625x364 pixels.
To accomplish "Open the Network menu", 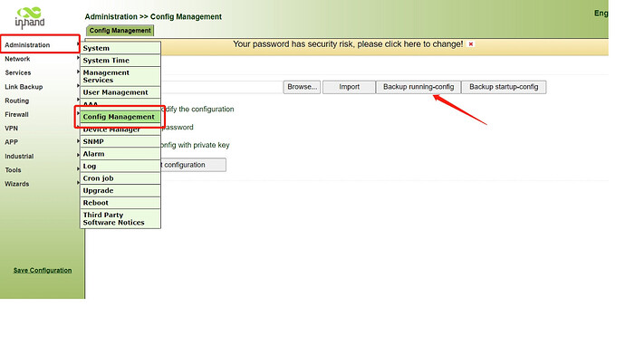I will 17,59.
